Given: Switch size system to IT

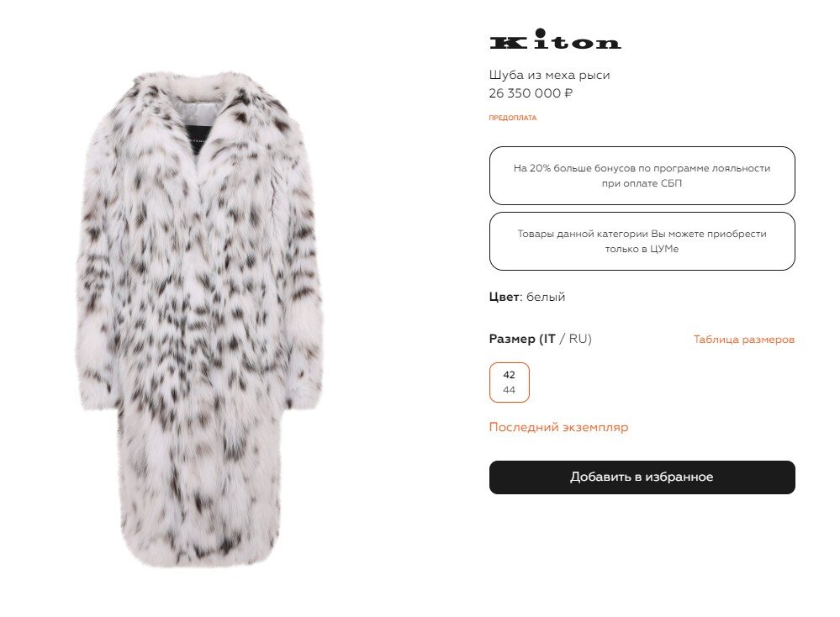Looking at the screenshot, I should [548, 339].
